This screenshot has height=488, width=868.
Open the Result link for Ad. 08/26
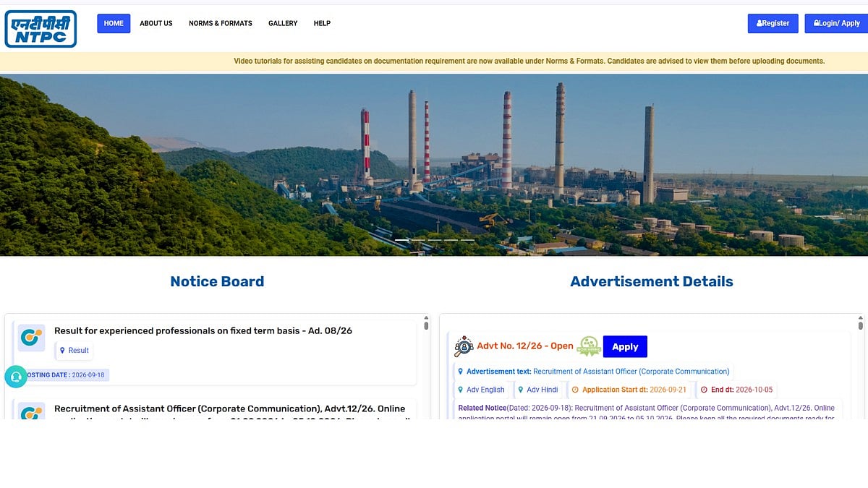[x=75, y=351]
